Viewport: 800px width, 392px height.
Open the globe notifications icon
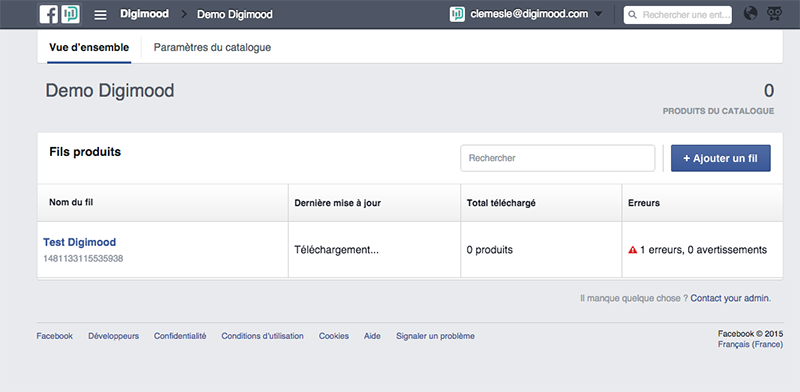pyautogui.click(x=751, y=14)
